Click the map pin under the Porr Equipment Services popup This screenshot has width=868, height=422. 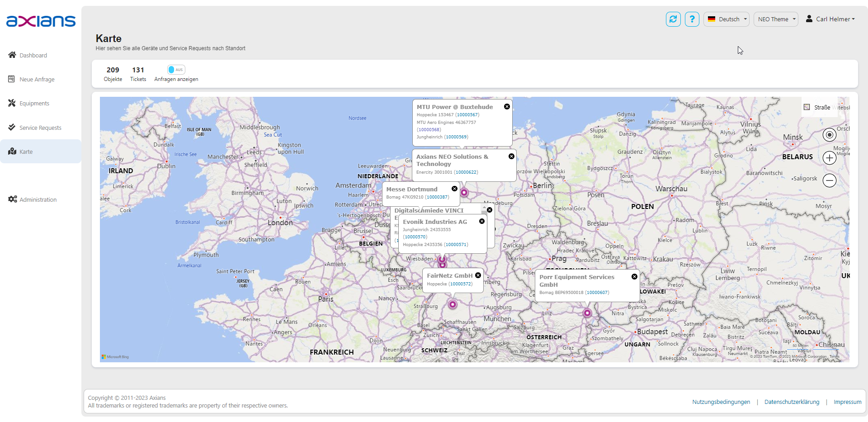587,313
